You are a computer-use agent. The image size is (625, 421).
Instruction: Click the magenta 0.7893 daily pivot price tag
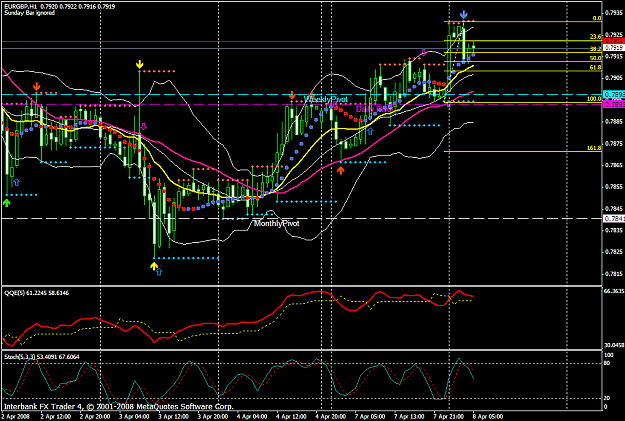[614, 104]
